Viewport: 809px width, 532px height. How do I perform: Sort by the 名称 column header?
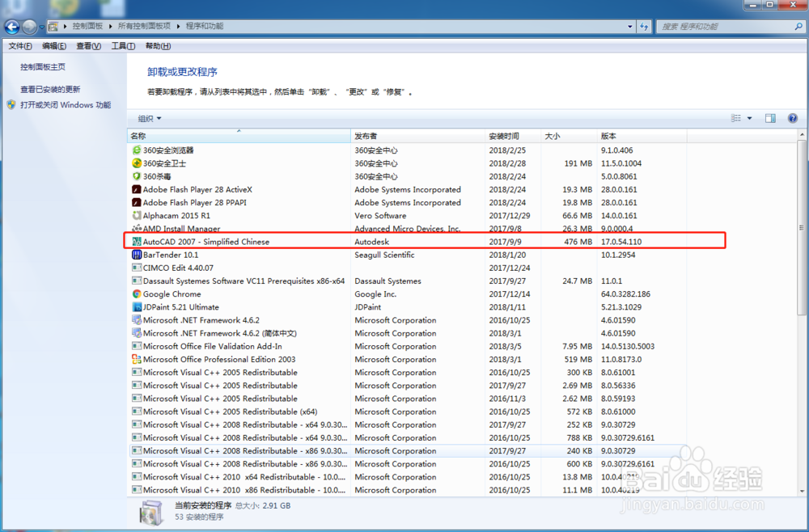point(239,136)
